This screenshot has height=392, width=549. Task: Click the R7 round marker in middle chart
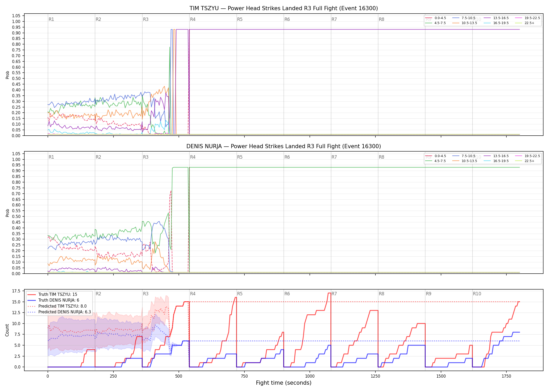point(334,157)
